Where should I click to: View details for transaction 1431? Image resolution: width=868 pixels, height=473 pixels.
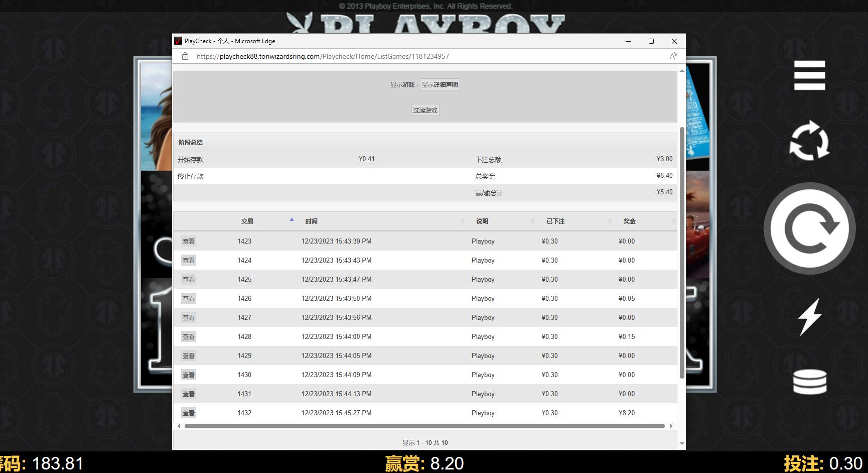pyautogui.click(x=189, y=394)
